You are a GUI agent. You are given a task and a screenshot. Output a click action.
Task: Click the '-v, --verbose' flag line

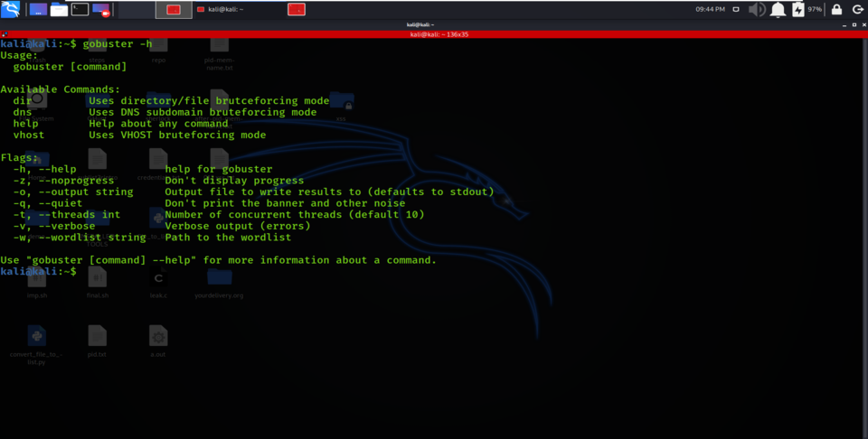[x=162, y=226]
